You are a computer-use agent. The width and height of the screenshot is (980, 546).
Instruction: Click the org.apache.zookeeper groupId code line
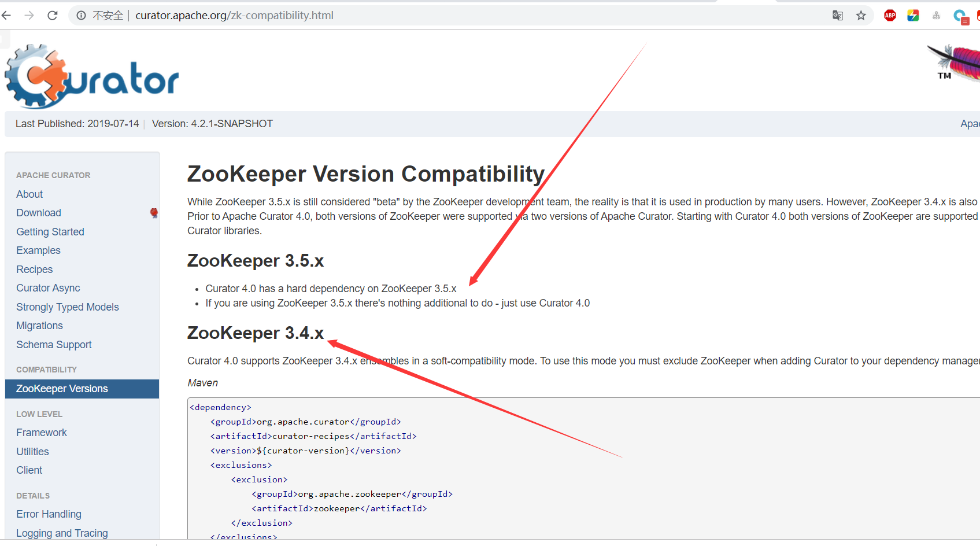[352, 494]
